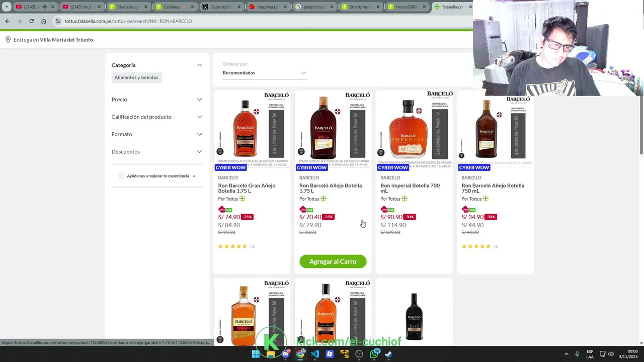Open Ron Imperial Botella 700 mL
Image resolution: width=644 pixels, height=362 pixels.
point(410,188)
